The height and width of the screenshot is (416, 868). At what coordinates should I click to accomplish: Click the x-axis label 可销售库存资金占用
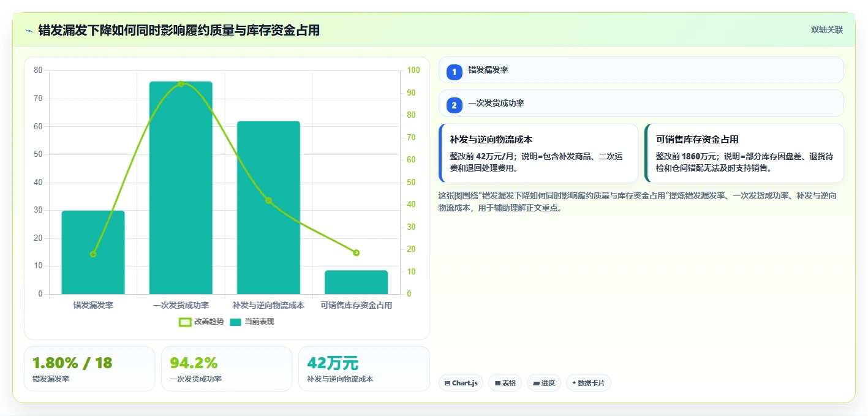click(356, 305)
